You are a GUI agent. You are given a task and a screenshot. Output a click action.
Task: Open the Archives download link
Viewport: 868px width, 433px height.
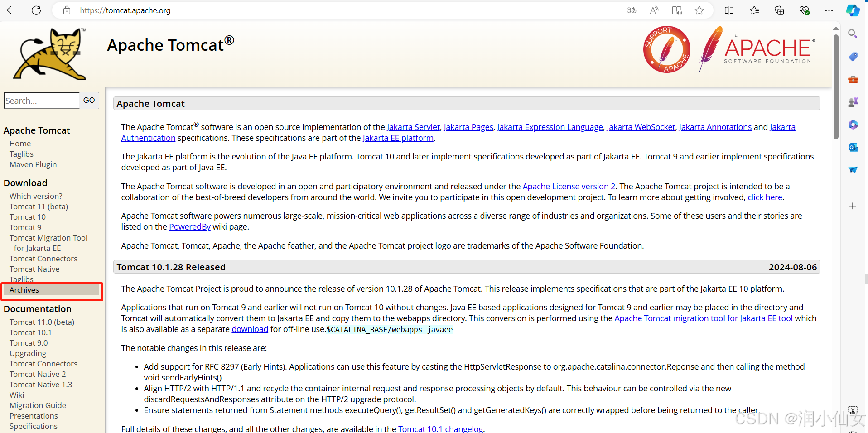pos(24,290)
